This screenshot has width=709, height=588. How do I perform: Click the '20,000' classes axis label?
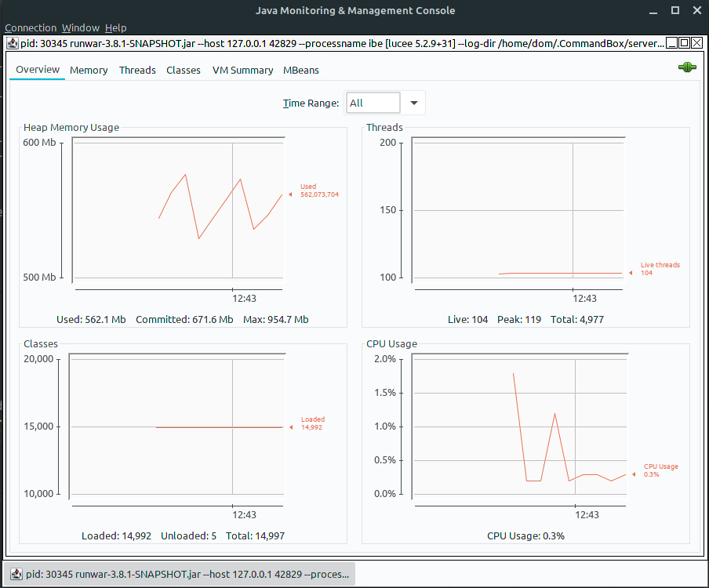38,359
